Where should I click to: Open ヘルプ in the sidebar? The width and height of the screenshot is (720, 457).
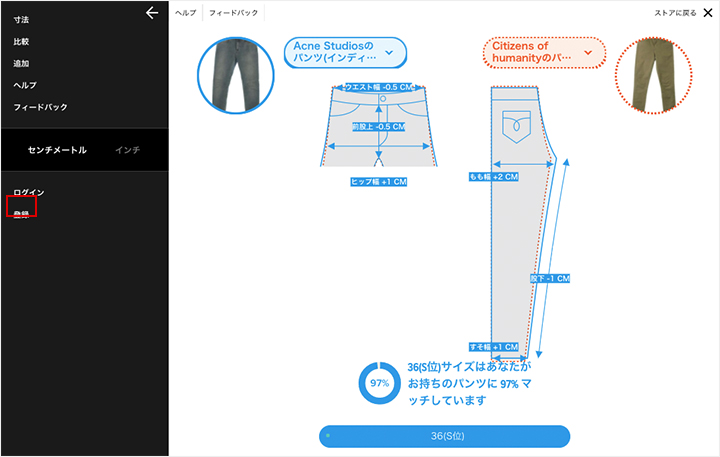[x=25, y=85]
